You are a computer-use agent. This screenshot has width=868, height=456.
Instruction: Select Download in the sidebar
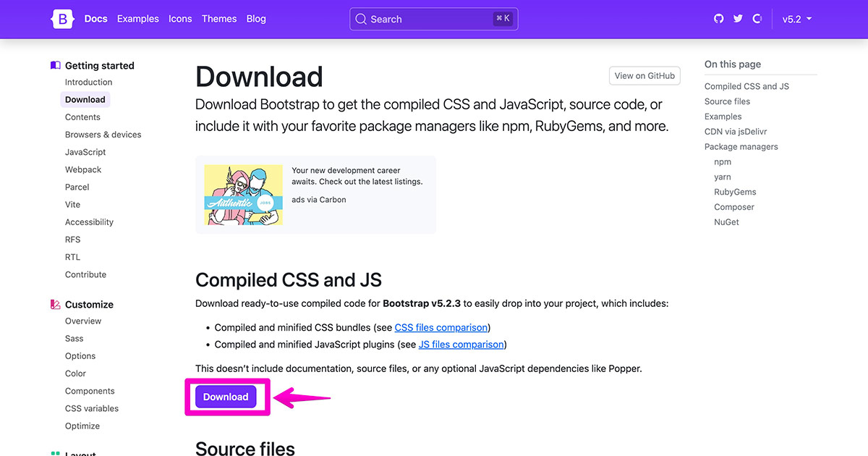85,100
